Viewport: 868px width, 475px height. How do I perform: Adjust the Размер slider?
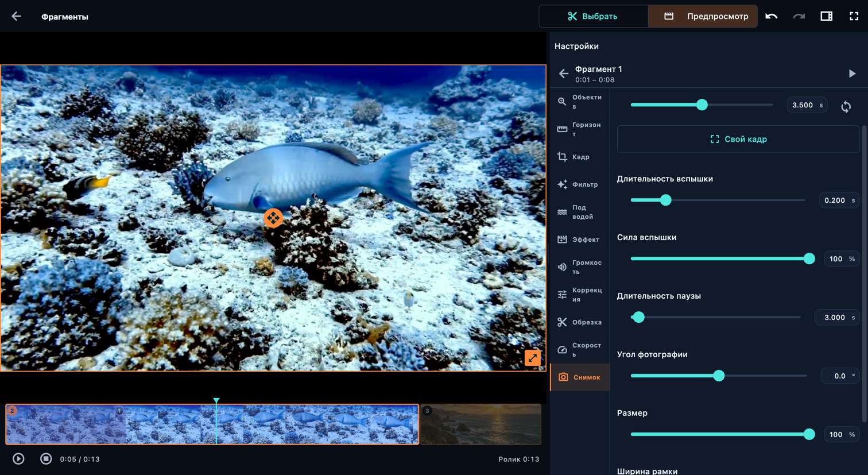pos(723,434)
